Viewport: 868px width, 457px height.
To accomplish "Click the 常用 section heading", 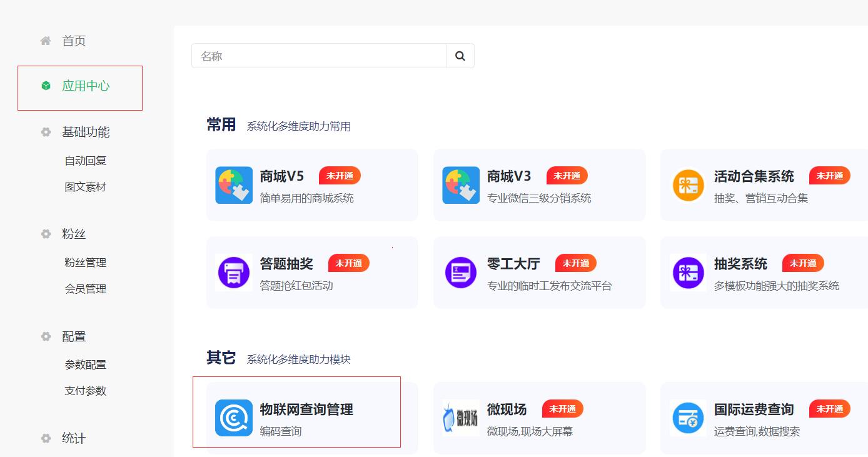I will coord(221,124).
